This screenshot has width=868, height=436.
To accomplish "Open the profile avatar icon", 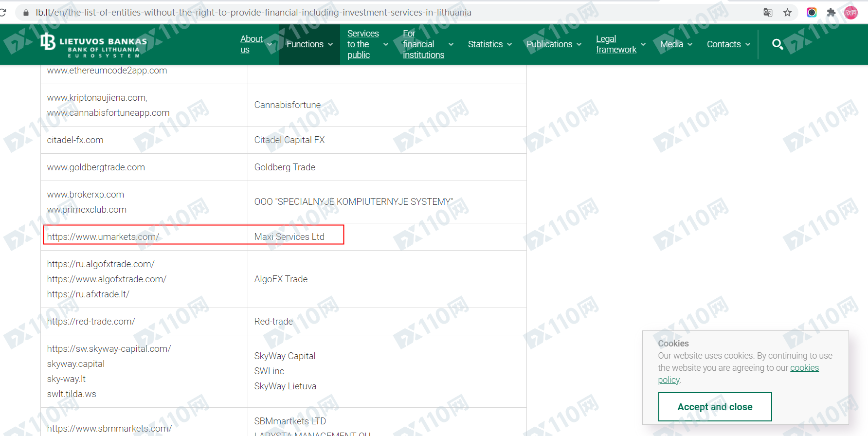I will [851, 13].
